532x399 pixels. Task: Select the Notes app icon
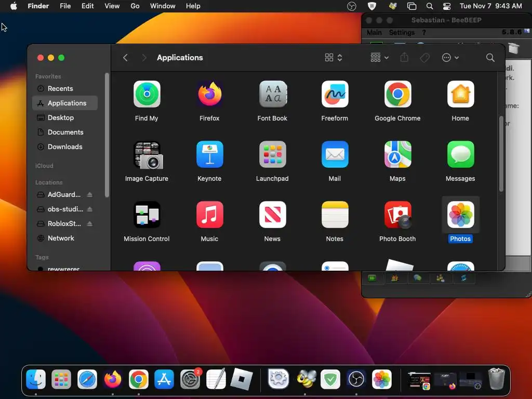pos(335,215)
